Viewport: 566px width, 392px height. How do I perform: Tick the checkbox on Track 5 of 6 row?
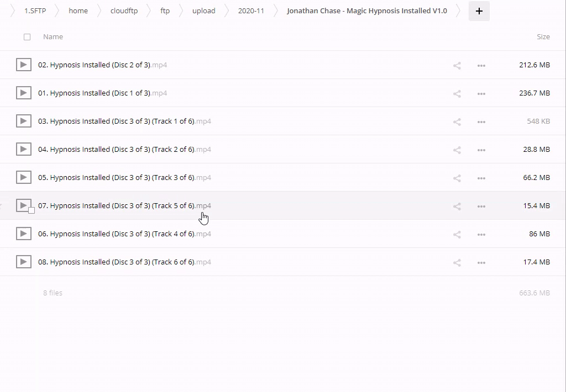click(32, 210)
